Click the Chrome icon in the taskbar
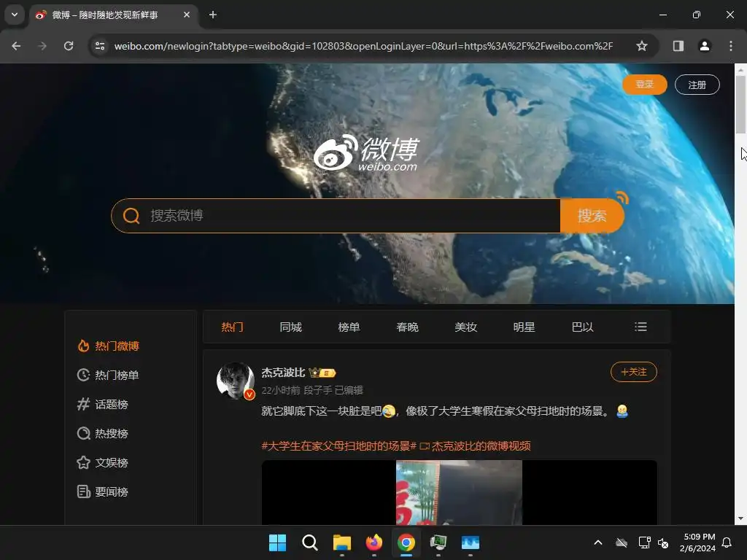 point(406,542)
